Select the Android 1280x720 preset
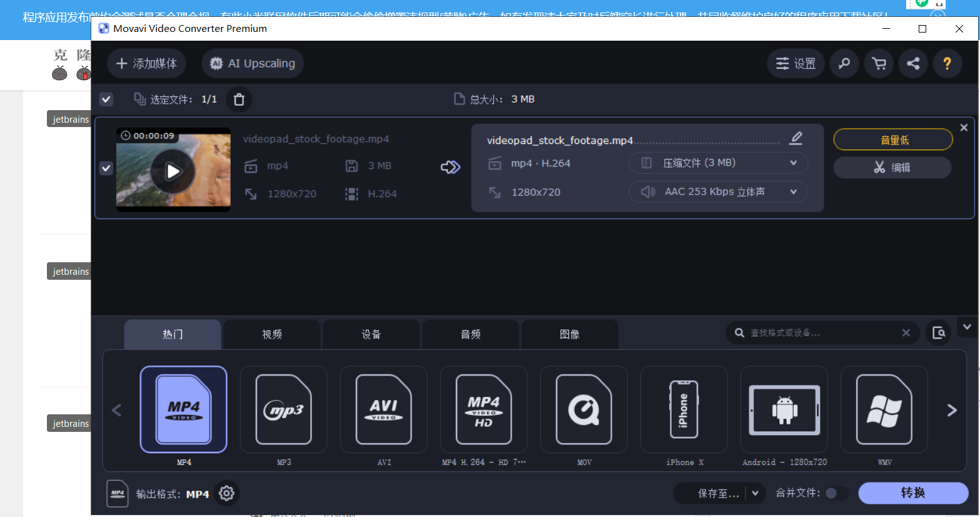The height and width of the screenshot is (517, 980). (x=784, y=409)
